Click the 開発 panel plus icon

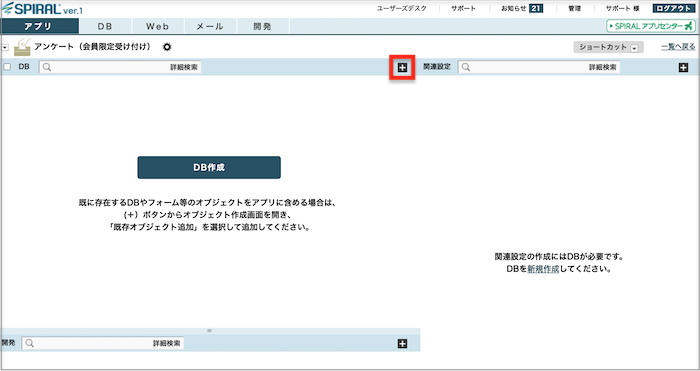[402, 343]
